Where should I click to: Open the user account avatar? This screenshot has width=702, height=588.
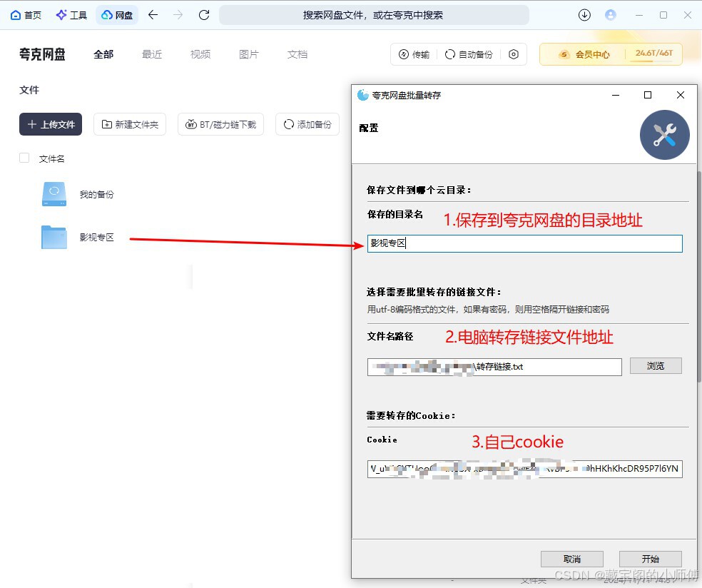coord(610,15)
